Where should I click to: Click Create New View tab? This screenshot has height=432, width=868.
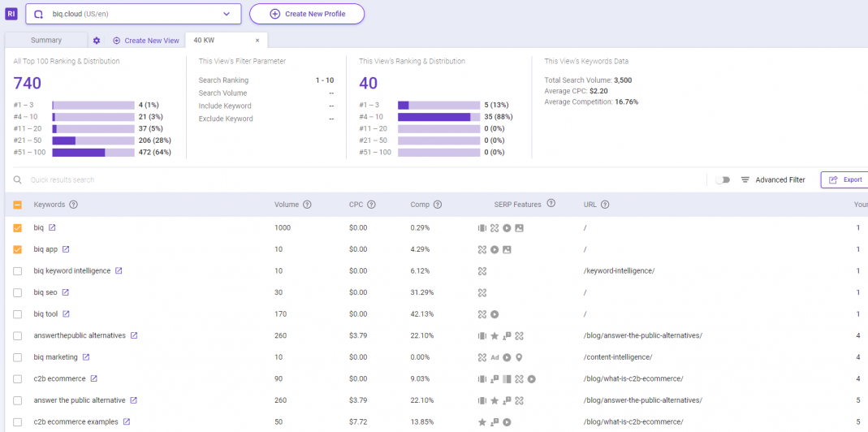click(146, 41)
